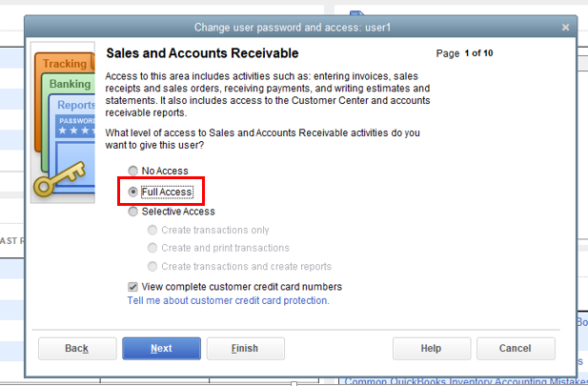Click the Banking card in the illustration
This screenshot has height=386, width=588.
coord(70,84)
